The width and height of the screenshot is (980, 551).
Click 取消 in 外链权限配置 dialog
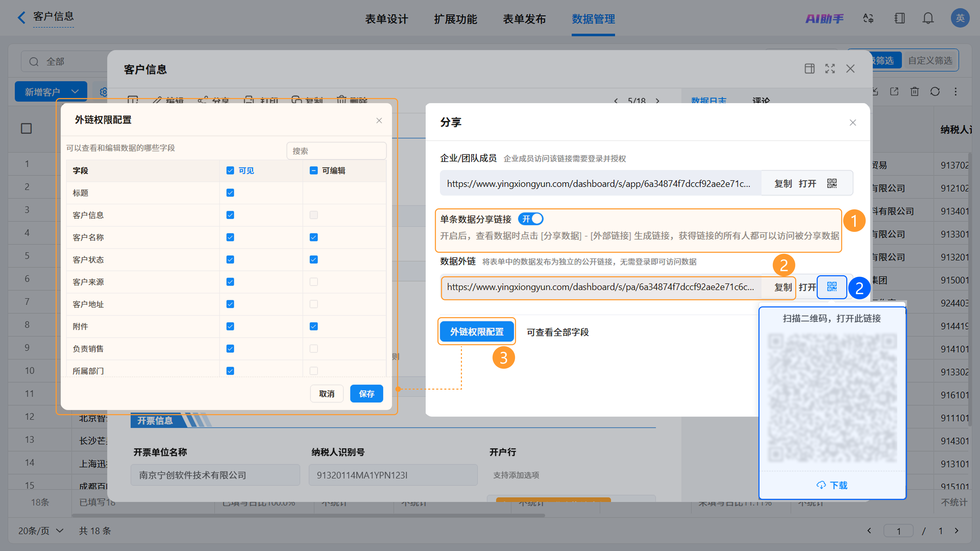(326, 393)
